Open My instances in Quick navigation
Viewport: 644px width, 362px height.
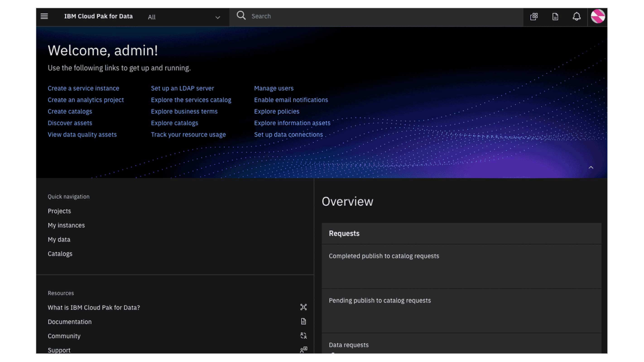(x=66, y=225)
